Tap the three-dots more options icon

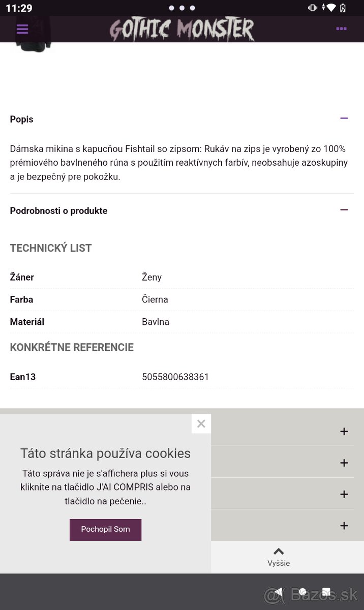341,29
